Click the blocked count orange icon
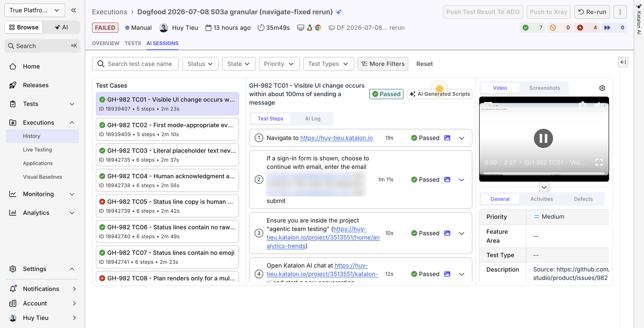Screen dimensions: 644x328 pos(553,28)
